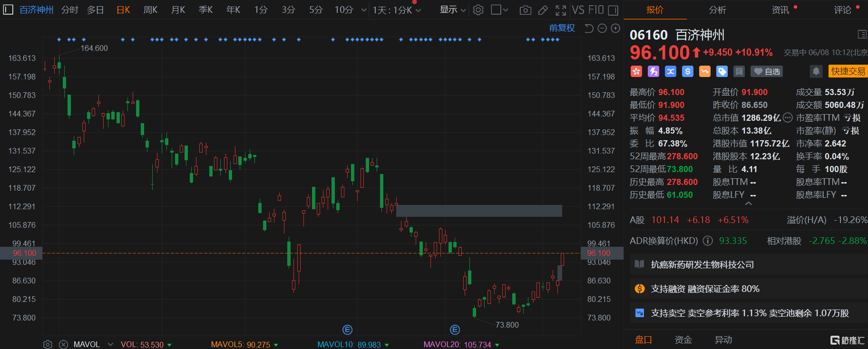This screenshot has width=868, height=349.
Task: Enter fullscreen chart mode
Action: pos(561,10)
